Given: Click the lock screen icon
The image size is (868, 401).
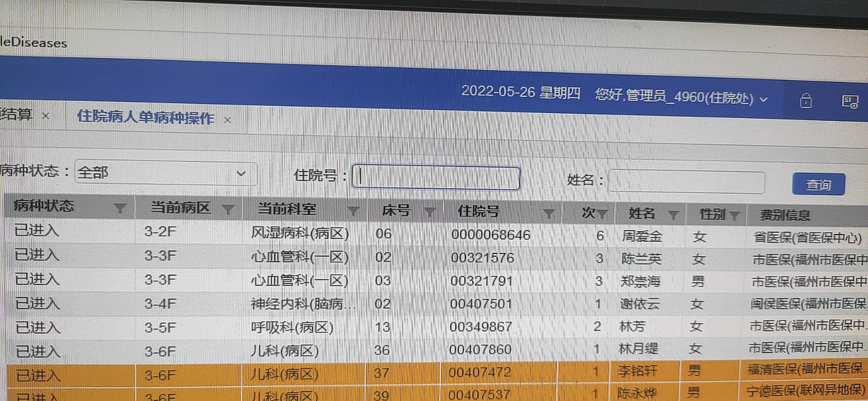Looking at the screenshot, I should tap(805, 101).
